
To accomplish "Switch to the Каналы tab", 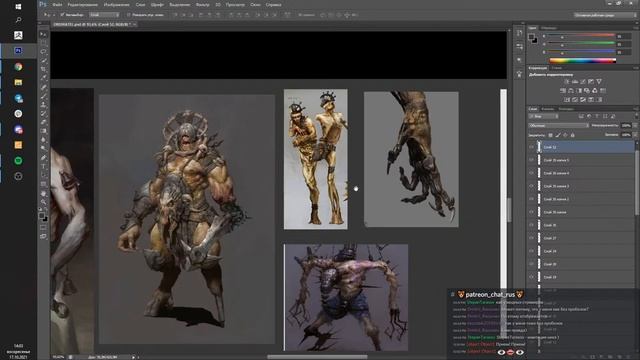I will (547, 109).
